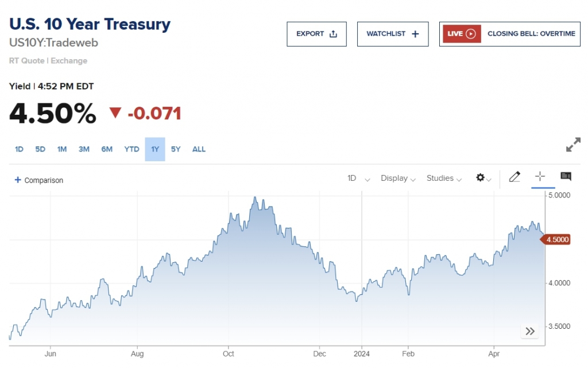This screenshot has width=588, height=369.
Task: Select the 1D time range tab
Action: [19, 149]
